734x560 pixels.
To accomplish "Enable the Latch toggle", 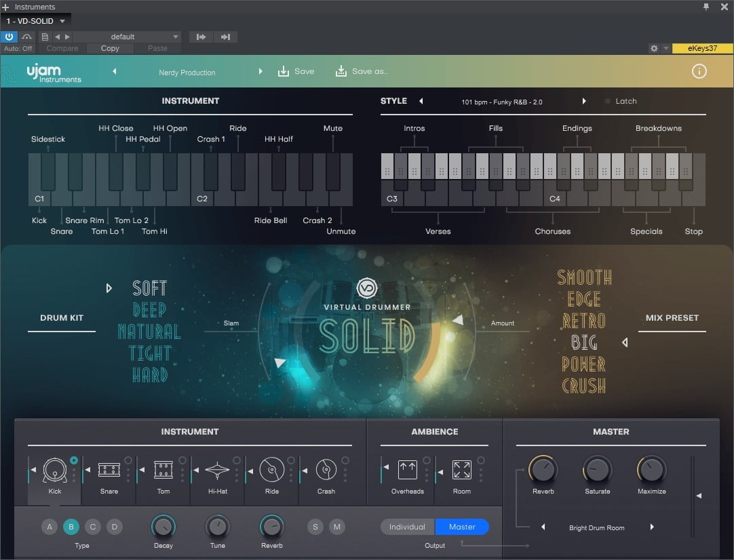I will click(608, 102).
